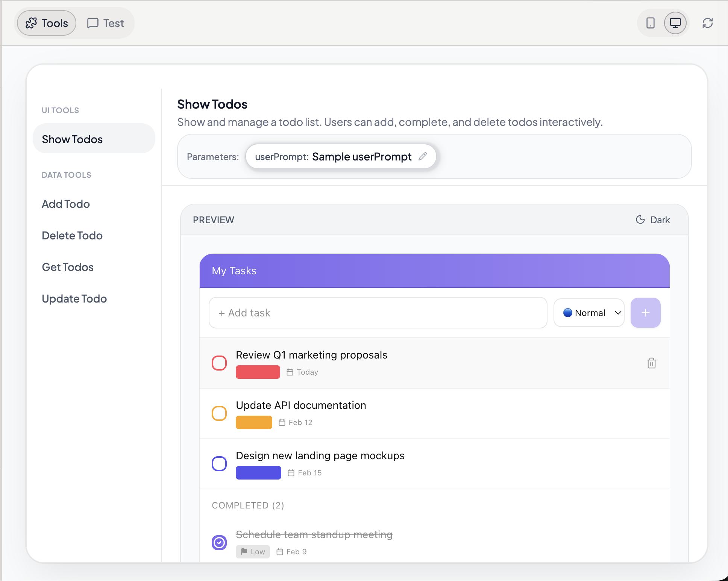Check off Design new landing page mockups

point(219,464)
